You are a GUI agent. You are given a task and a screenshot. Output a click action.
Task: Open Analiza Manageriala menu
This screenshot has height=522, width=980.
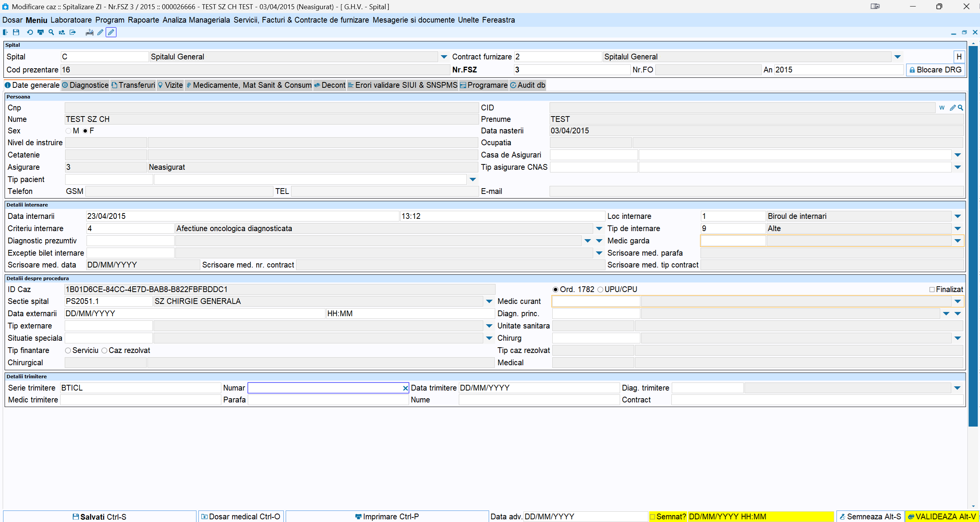point(196,20)
